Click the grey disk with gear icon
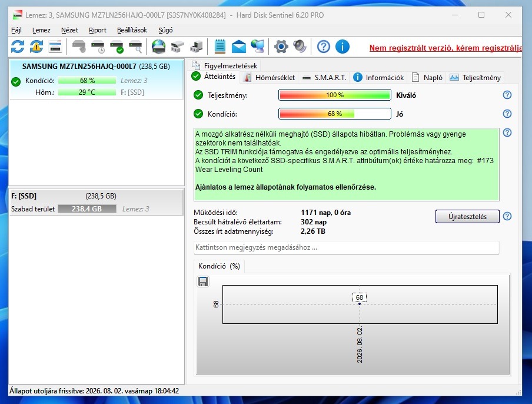Screen dimensions: 532x404 point(79,47)
